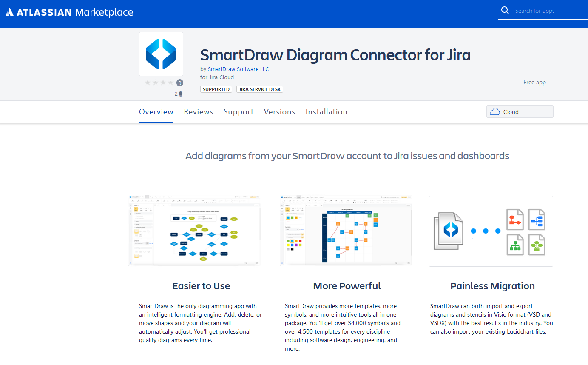Click the red flowchart document icon under Painless Migration

(x=515, y=220)
